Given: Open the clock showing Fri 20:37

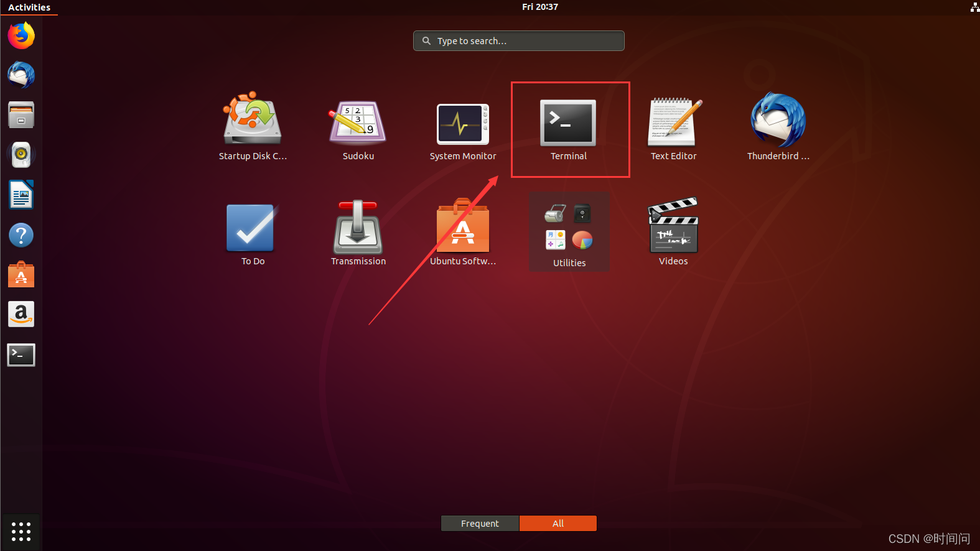Looking at the screenshot, I should pos(539,7).
